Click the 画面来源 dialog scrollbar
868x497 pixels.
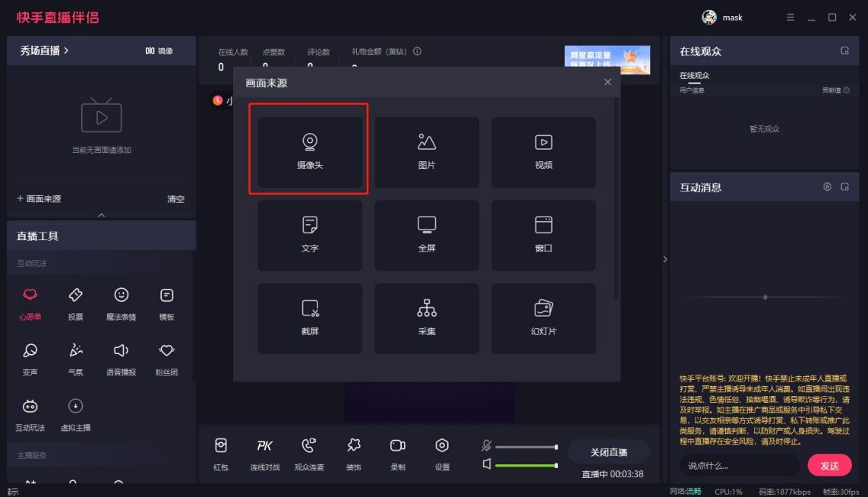click(x=616, y=199)
